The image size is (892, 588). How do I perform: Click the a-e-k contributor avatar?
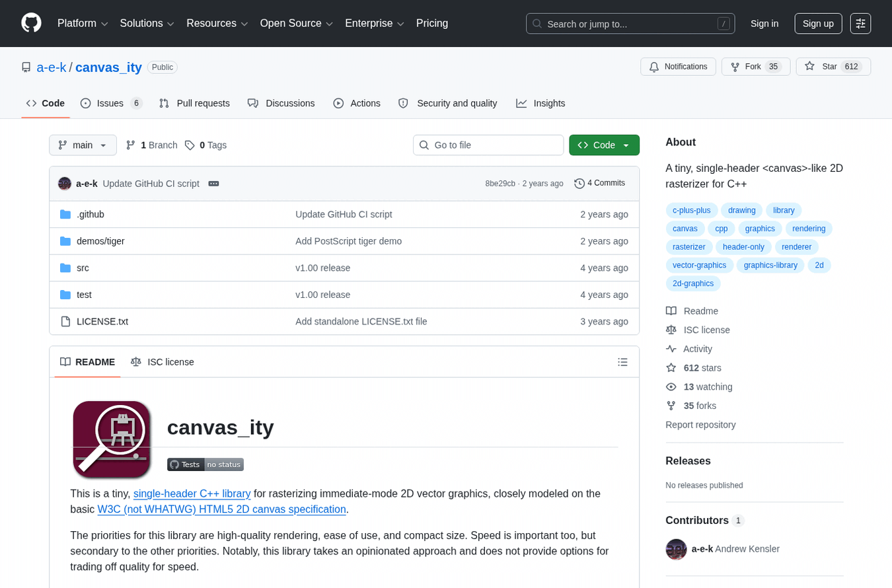pyautogui.click(x=676, y=549)
